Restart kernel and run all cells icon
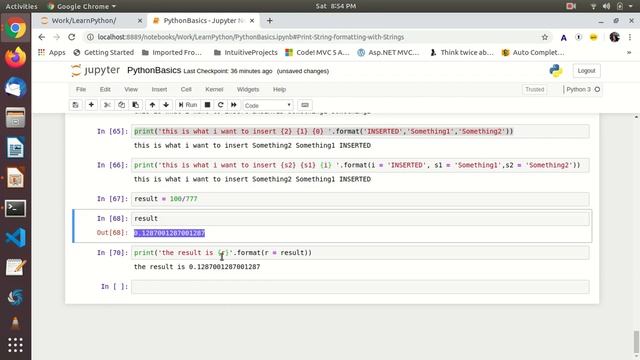The image size is (640, 360). click(233, 105)
